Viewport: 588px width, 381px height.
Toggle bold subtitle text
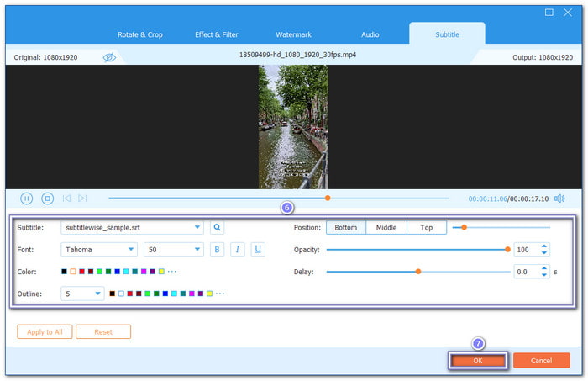point(217,250)
